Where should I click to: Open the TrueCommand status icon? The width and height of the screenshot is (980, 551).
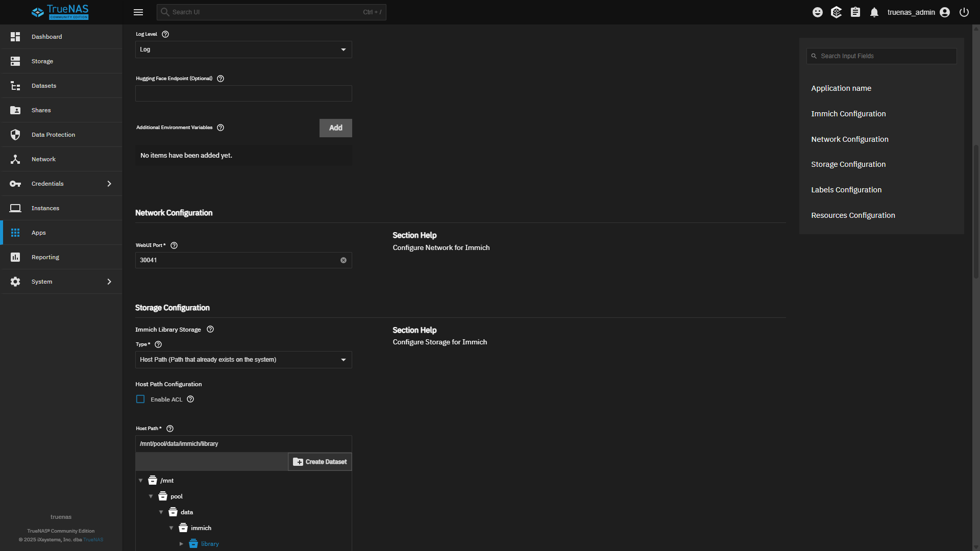click(x=836, y=12)
